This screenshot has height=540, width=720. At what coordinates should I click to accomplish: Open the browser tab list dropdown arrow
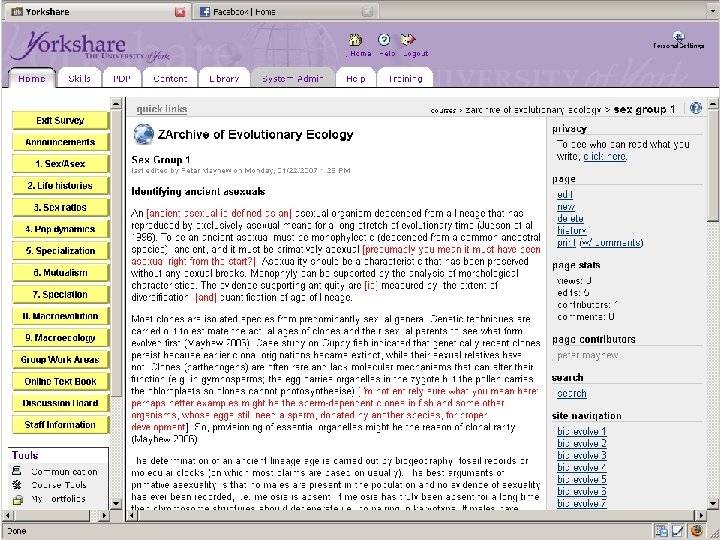coord(711,11)
